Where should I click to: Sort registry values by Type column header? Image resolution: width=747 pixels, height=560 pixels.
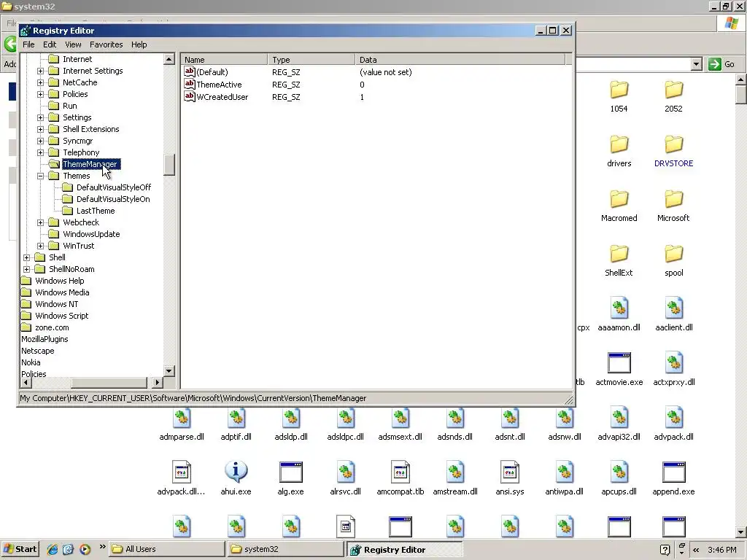click(311, 60)
